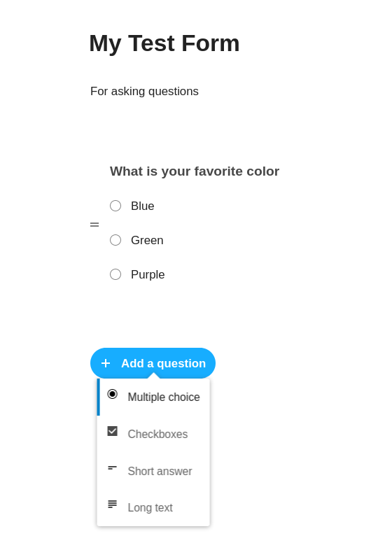Viewport: 392px width, 557px height.
Task: Select the Blue radio button
Action: [115, 206]
